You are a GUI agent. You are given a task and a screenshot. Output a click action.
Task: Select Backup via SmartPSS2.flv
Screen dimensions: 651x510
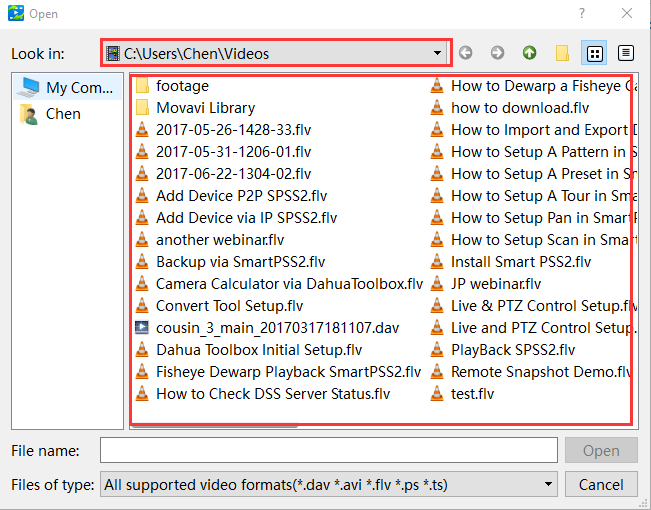click(x=240, y=262)
